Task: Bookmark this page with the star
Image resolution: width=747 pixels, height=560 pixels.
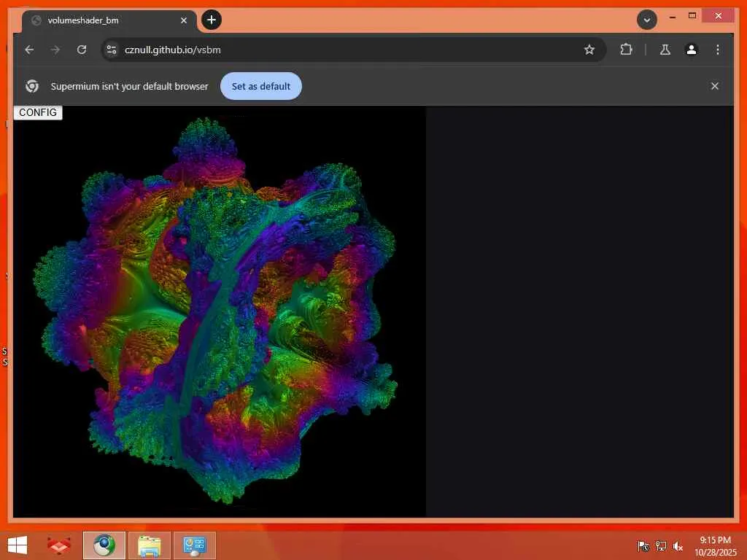Action: pyautogui.click(x=589, y=50)
